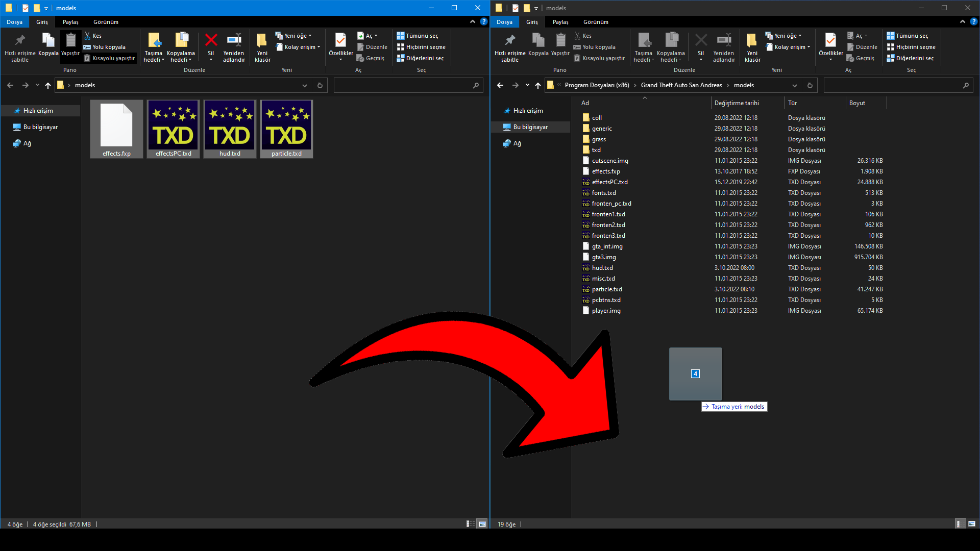Open address bar history dropdown in right window

795,85
